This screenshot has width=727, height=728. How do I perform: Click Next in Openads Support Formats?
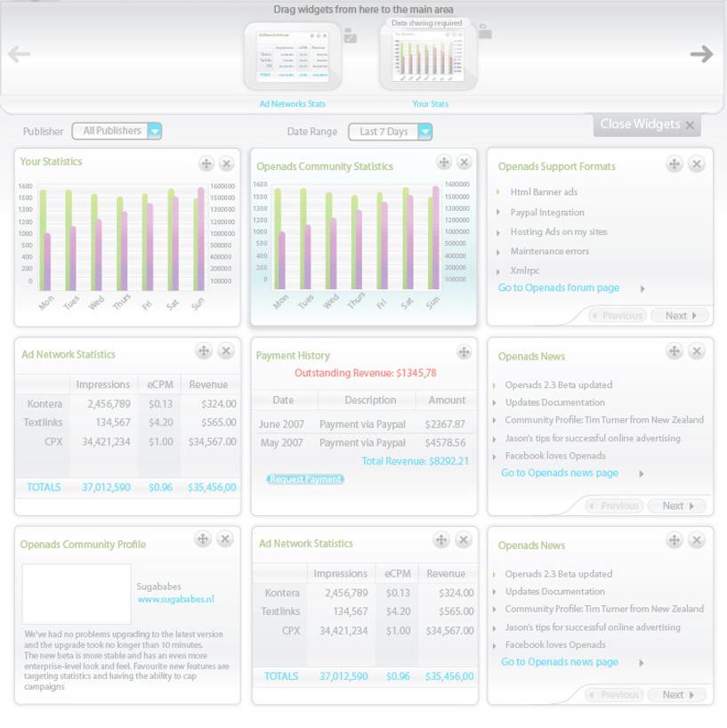coord(680,316)
